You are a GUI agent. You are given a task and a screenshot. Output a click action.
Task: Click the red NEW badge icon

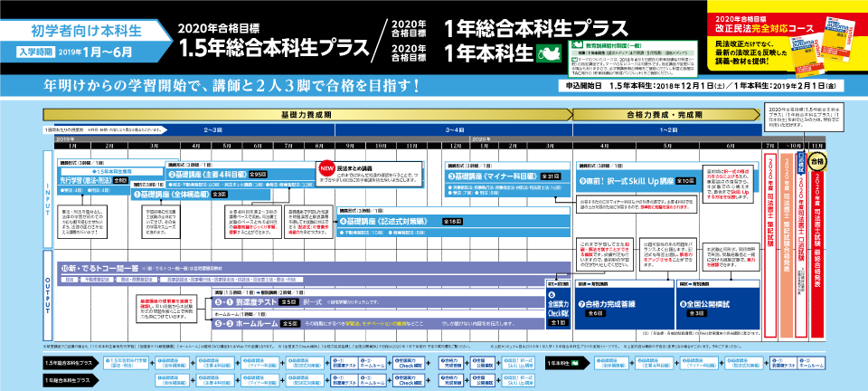(325, 167)
